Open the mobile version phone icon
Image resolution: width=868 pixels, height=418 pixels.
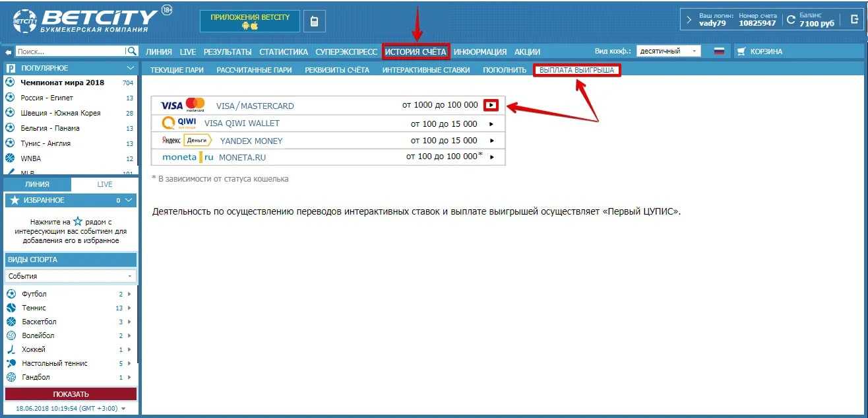click(x=314, y=21)
